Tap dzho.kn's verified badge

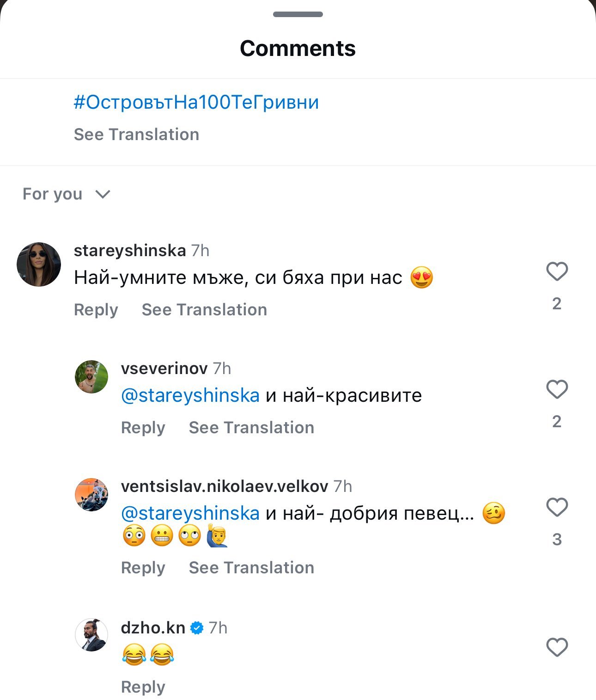[x=197, y=628]
